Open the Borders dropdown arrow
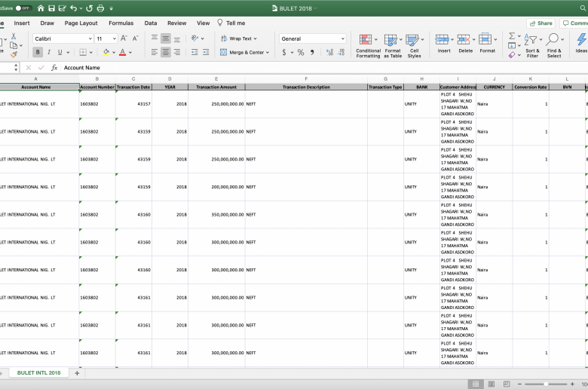This screenshot has width=588, height=389. 91,53
